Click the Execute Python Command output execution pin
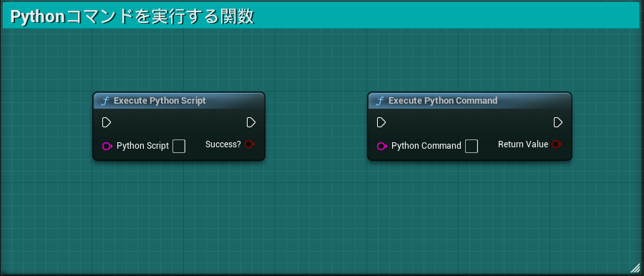 click(557, 122)
